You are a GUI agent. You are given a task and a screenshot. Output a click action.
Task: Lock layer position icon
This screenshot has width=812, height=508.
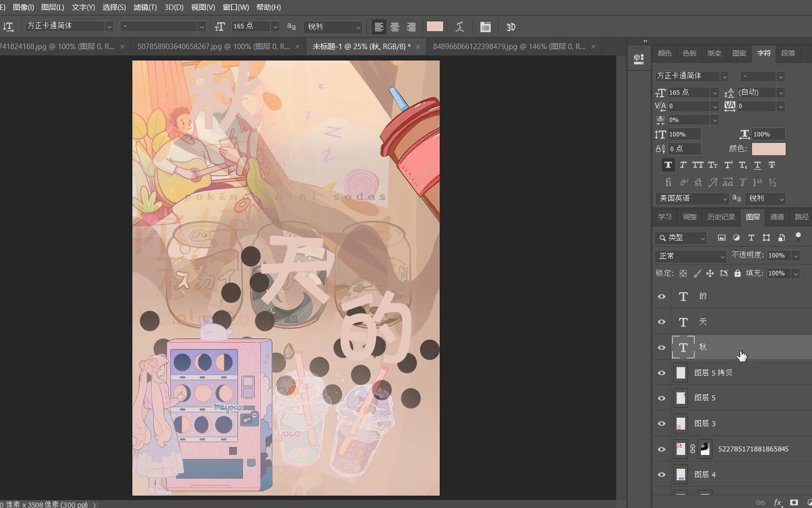(710, 273)
